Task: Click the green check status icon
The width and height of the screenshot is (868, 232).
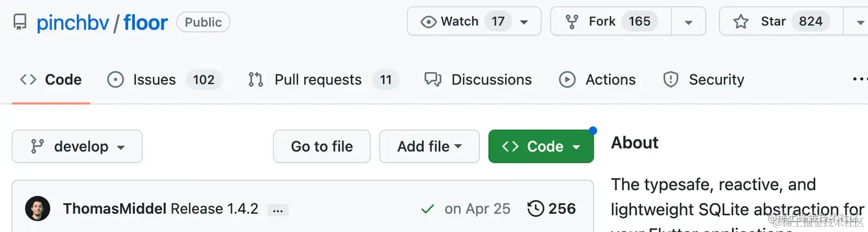Action: coord(427,209)
